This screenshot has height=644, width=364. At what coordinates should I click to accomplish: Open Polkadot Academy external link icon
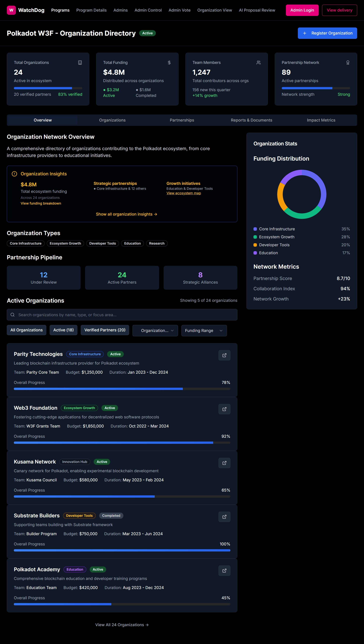click(224, 570)
